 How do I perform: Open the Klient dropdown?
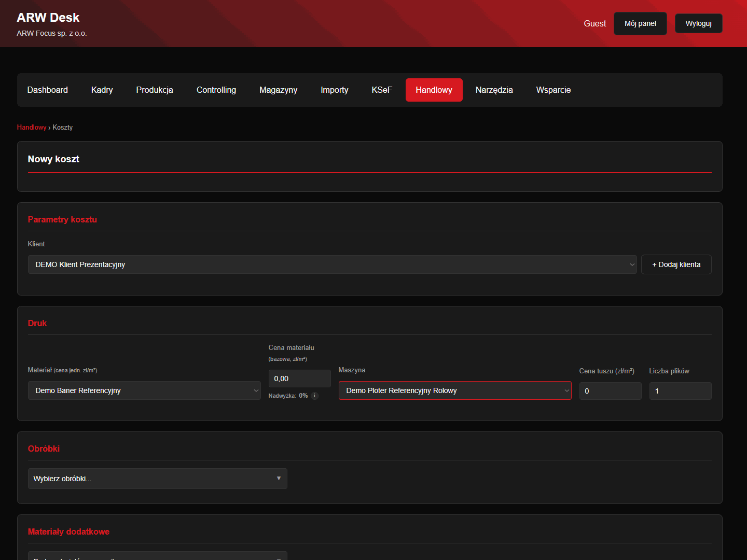pyautogui.click(x=332, y=264)
